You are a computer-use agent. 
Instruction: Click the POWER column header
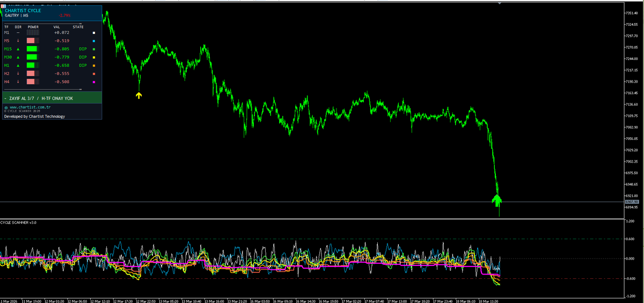tap(33, 26)
